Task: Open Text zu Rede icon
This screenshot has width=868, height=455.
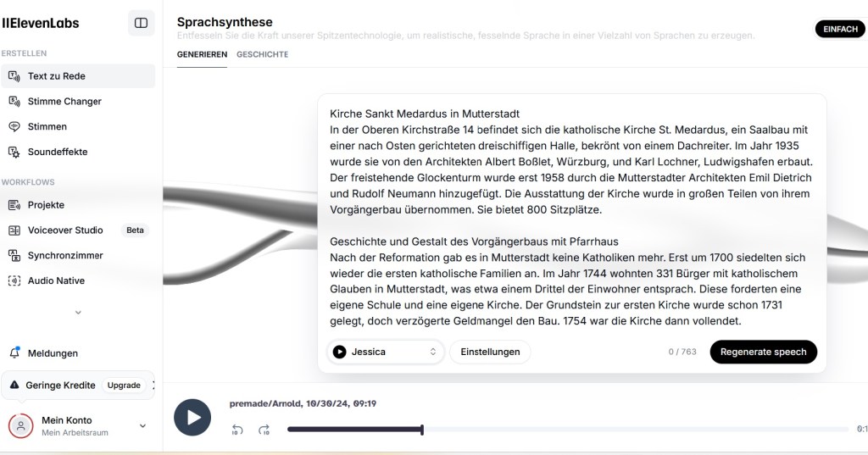Action: click(x=14, y=76)
